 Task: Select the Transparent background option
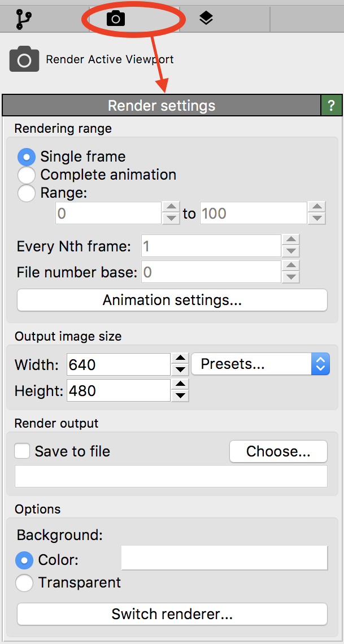pyautogui.click(x=24, y=582)
